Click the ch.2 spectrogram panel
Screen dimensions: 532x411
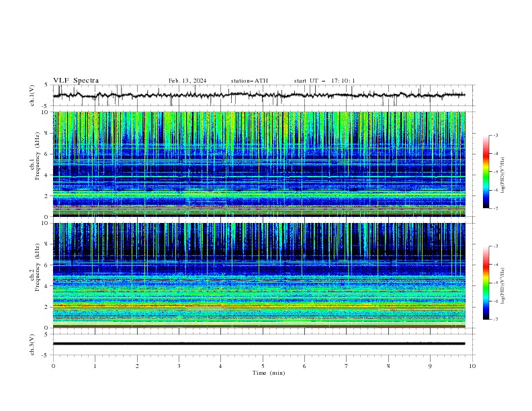click(259, 275)
